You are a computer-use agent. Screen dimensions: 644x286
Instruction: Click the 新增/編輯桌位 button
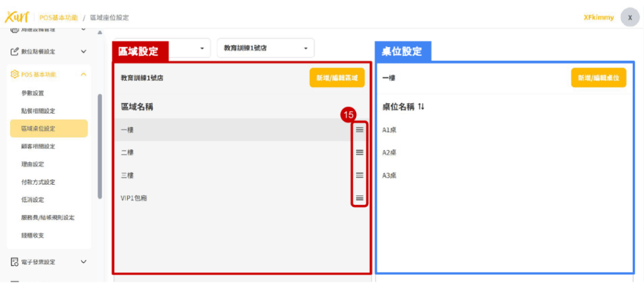click(x=599, y=78)
